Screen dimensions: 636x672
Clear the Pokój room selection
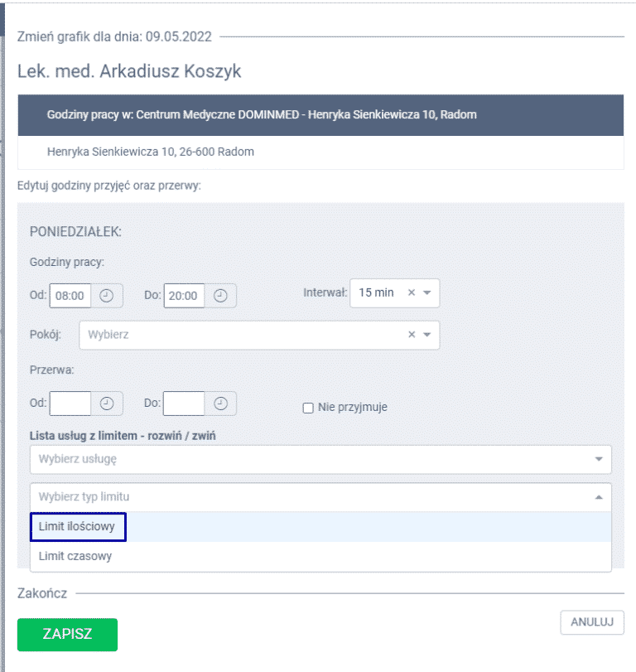(412, 336)
